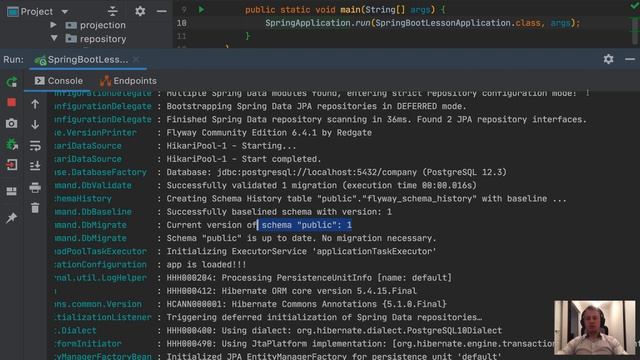Hide the Project panel
The width and height of the screenshot is (640, 360).
click(x=162, y=11)
